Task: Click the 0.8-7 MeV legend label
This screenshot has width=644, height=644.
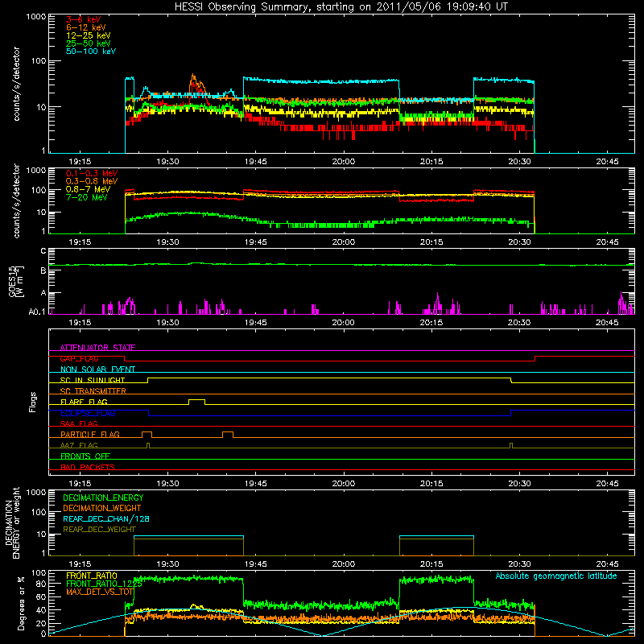Action: (x=88, y=189)
